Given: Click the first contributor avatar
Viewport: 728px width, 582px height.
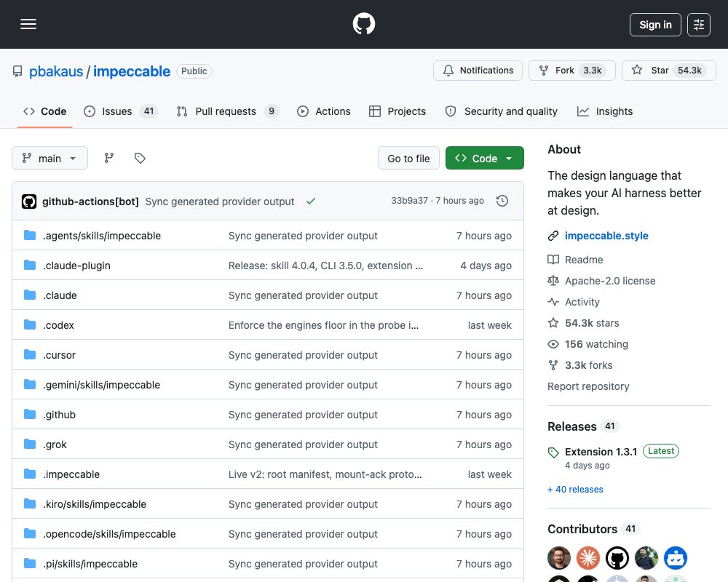Looking at the screenshot, I should [x=559, y=558].
